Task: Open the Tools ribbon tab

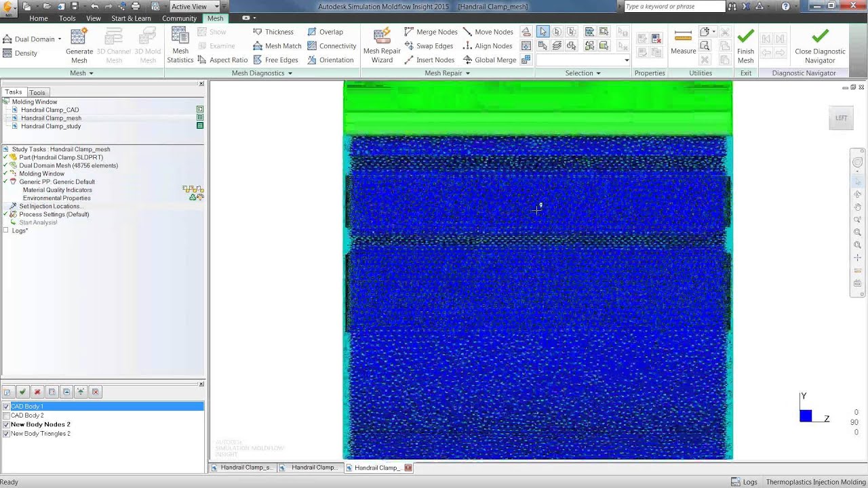Action: [x=67, y=18]
